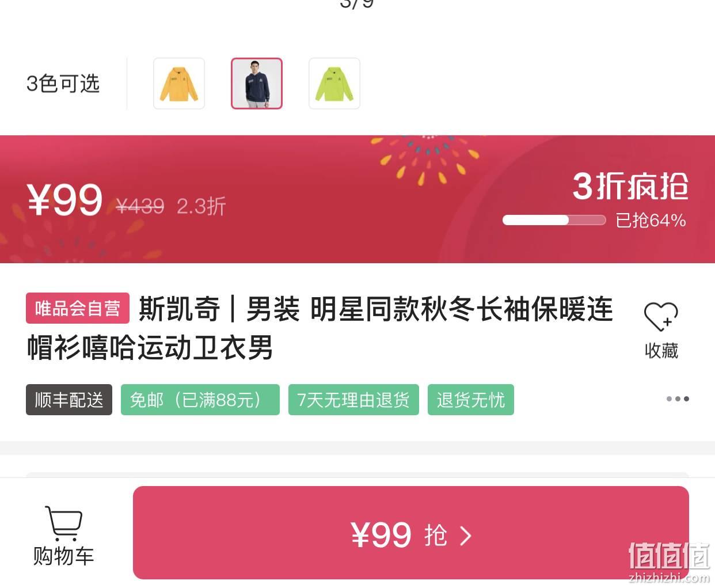The height and width of the screenshot is (588, 715).
Task: Select the lime green hoodie color
Action: 334,84
